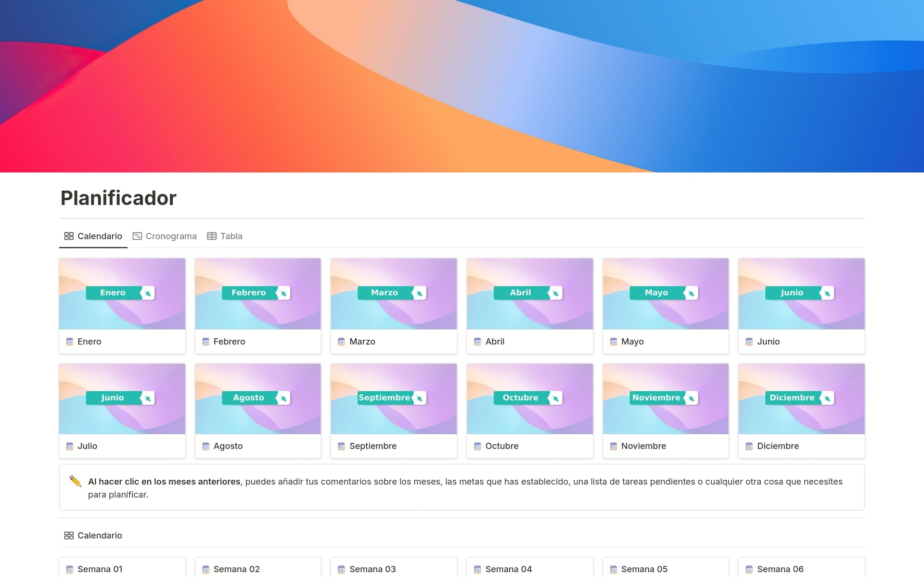924x577 pixels.
Task: Open the Semana 03 card
Action: pos(372,569)
